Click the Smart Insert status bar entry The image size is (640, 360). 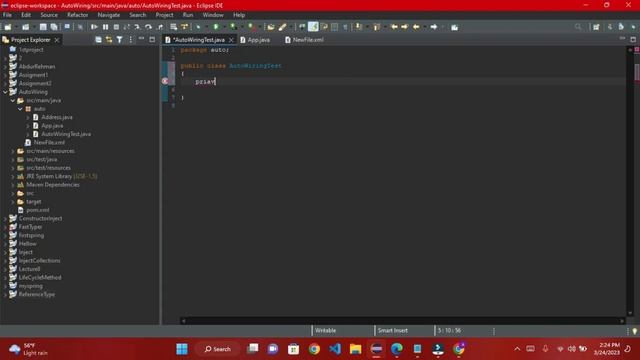pos(393,331)
